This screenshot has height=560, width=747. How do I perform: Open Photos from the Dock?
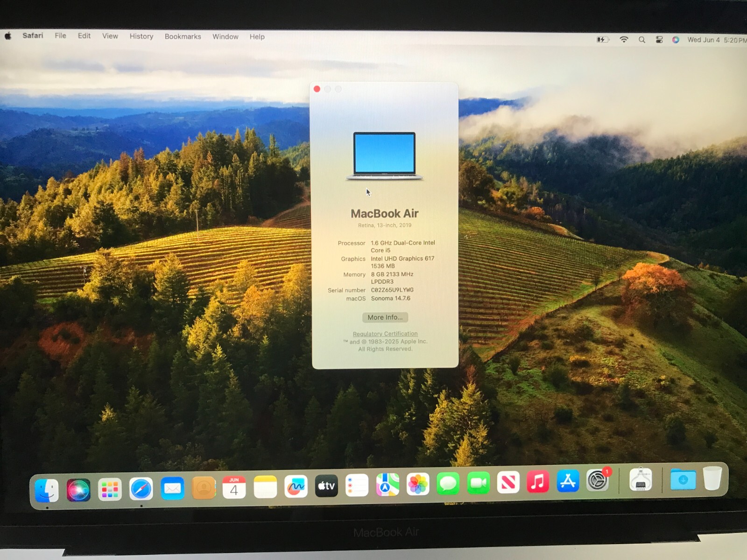coord(418,484)
